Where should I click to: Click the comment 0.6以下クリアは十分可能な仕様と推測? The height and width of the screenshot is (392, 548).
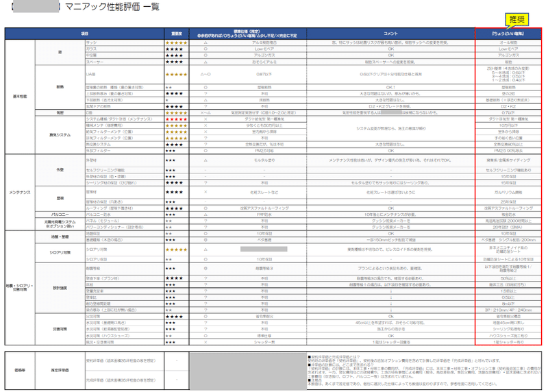click(390, 75)
